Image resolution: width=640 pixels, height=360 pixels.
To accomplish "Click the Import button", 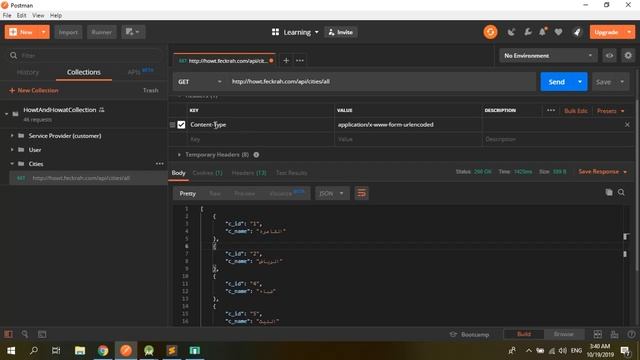I will pos(68,32).
